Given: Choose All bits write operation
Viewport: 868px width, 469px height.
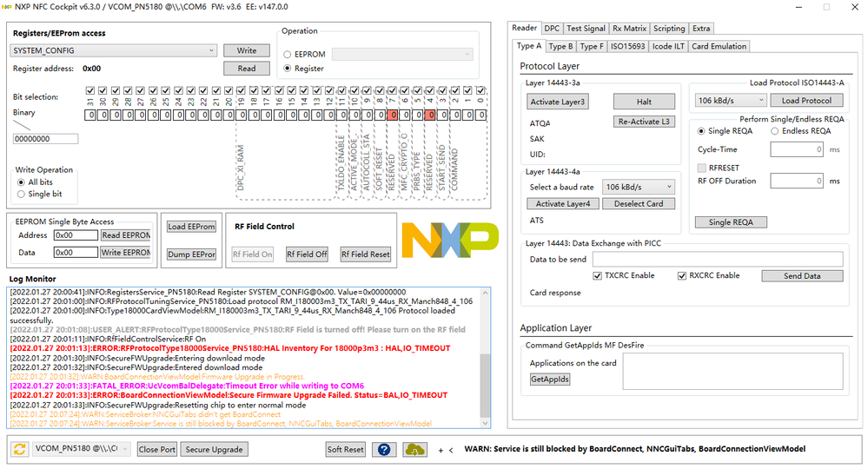Looking at the screenshot, I should [x=21, y=182].
